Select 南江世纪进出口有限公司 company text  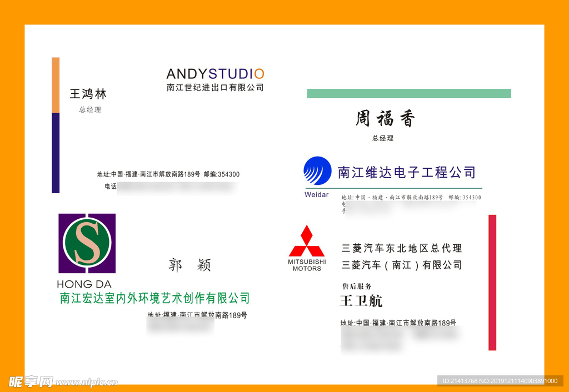(x=215, y=88)
